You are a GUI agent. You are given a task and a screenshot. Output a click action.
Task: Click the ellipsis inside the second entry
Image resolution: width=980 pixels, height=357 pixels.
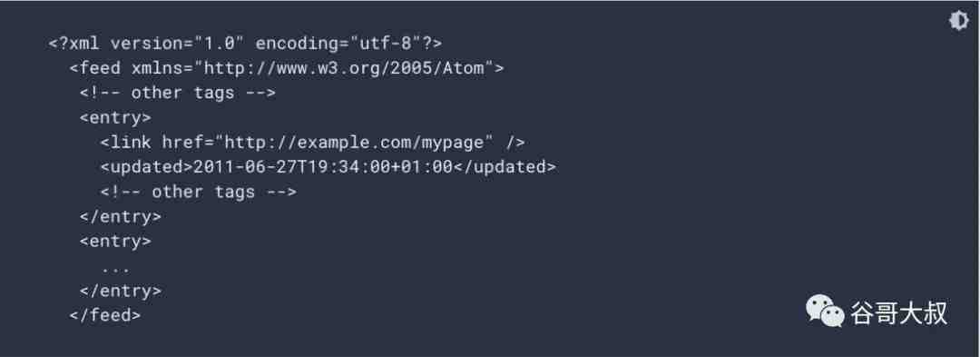115,270
